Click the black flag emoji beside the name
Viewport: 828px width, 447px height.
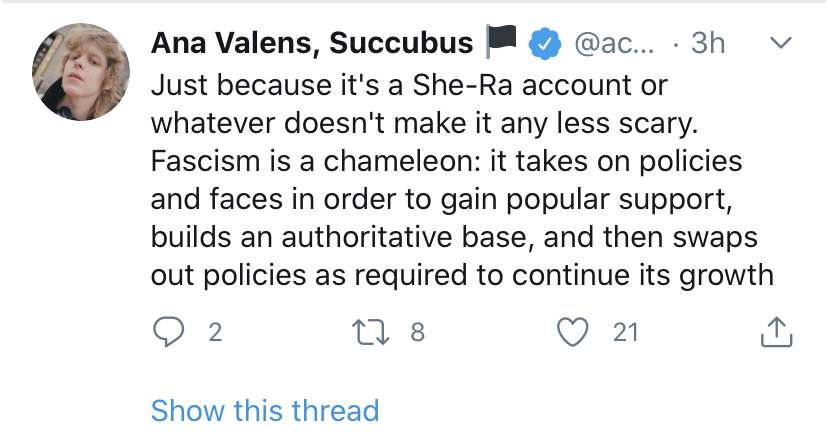[x=500, y=43]
